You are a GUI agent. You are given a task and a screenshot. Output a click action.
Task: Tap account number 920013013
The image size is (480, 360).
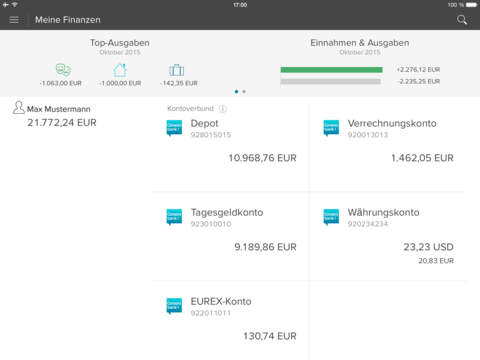(368, 135)
